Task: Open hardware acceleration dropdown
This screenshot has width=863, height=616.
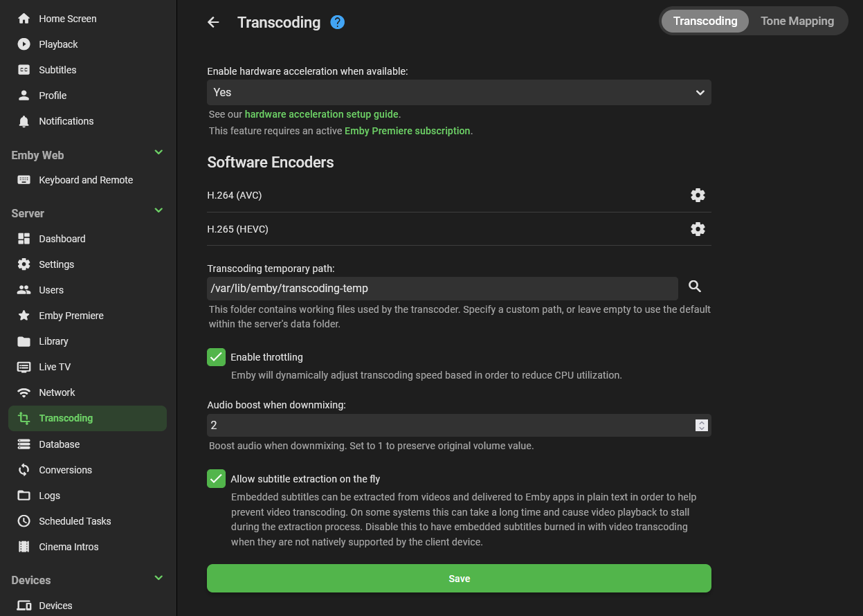Action: click(x=459, y=93)
